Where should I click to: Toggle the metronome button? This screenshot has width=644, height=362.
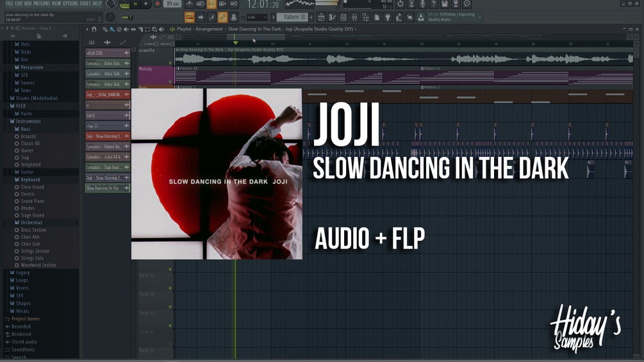(x=189, y=4)
